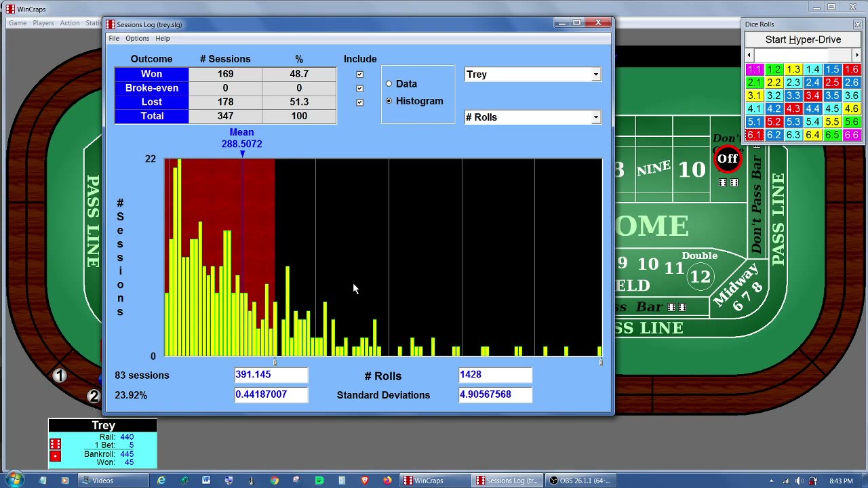Select the Data radio button

point(389,84)
